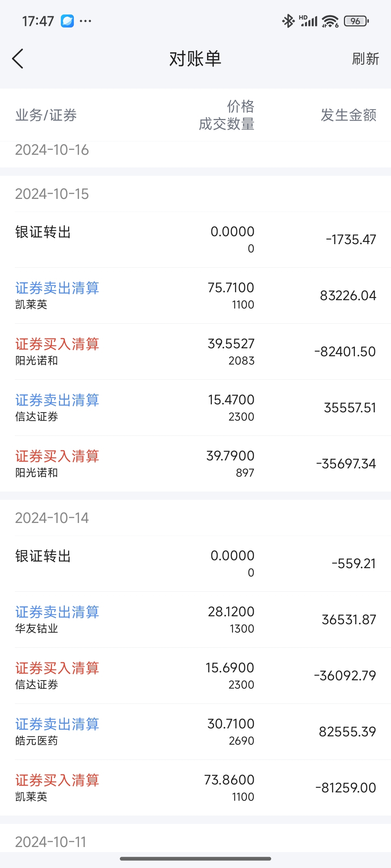
Task: Select the 银证转出 -559.21 row
Action: [x=195, y=563]
